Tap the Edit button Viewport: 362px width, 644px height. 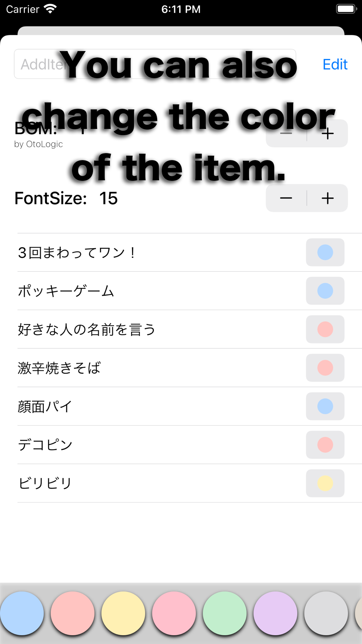click(335, 64)
